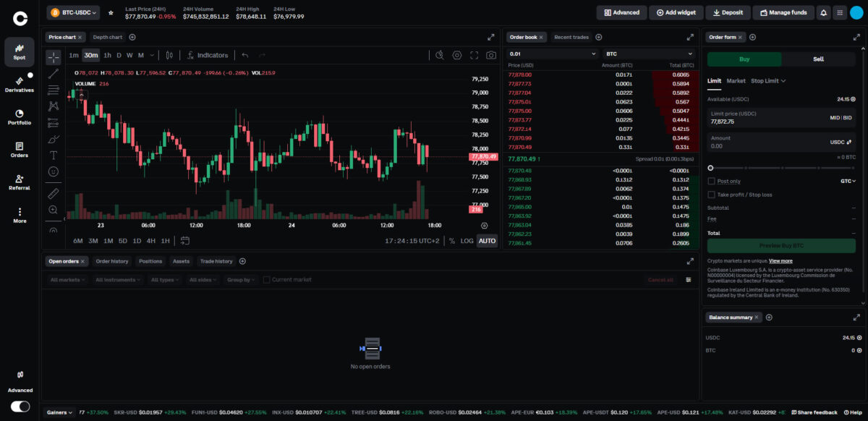Open the go-to-date calendar
The image size is (868, 421).
(185, 241)
